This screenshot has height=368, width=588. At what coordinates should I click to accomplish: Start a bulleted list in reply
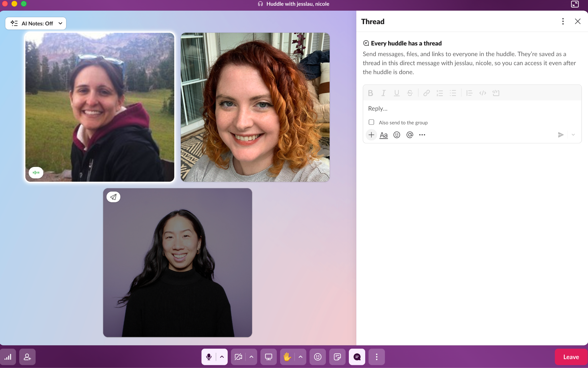point(453,93)
